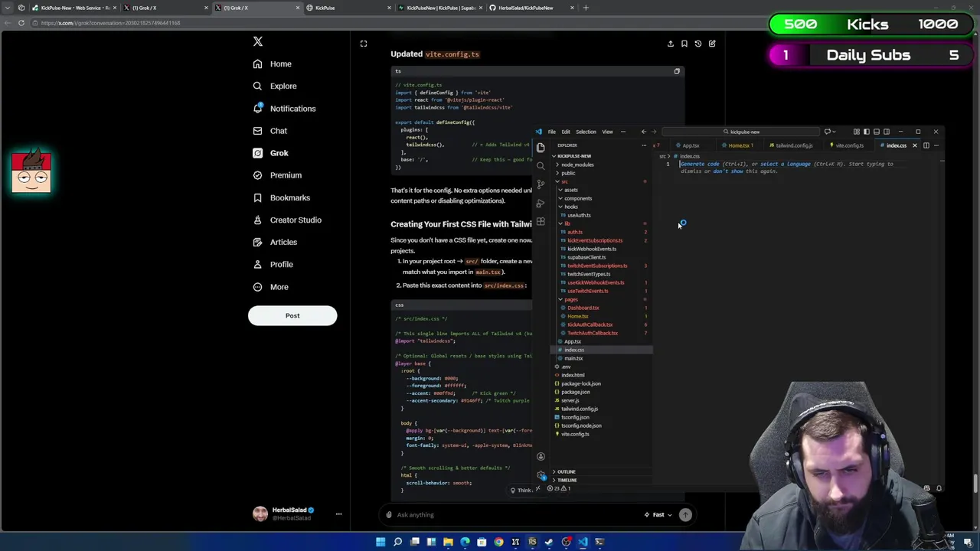Switch to vite.config.ts editor tab

coord(849,145)
